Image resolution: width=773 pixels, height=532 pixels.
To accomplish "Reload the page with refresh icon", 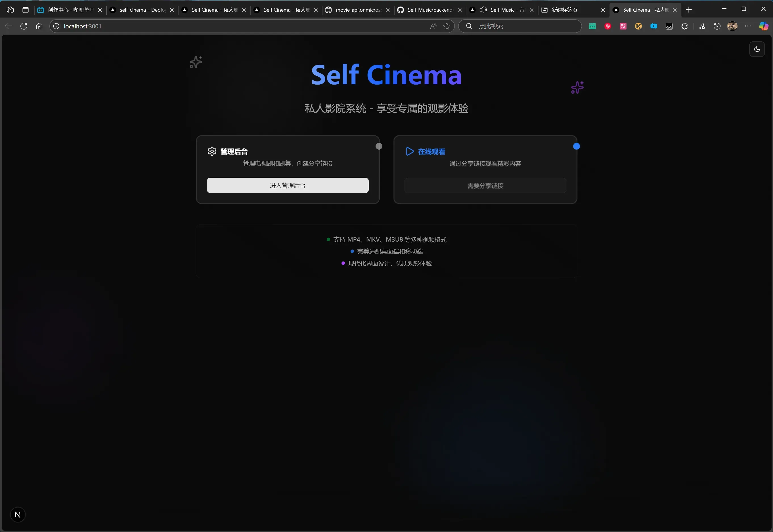I will [24, 26].
